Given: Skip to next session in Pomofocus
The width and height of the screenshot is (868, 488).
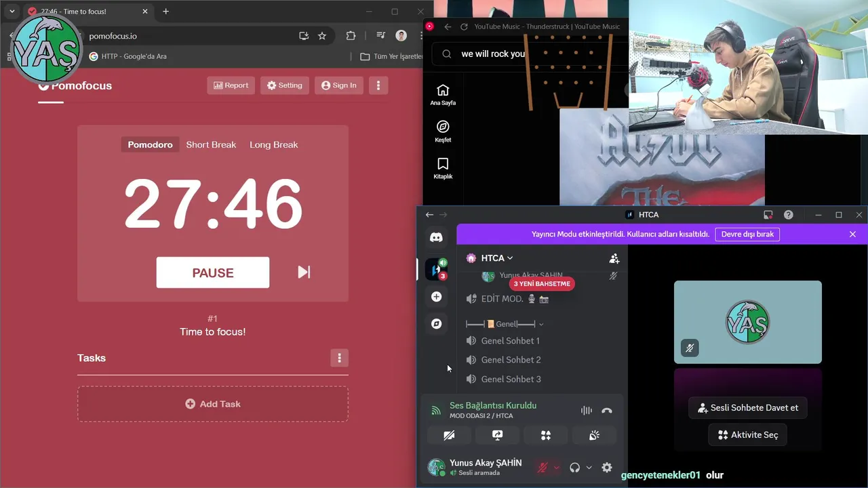Looking at the screenshot, I should tap(304, 272).
